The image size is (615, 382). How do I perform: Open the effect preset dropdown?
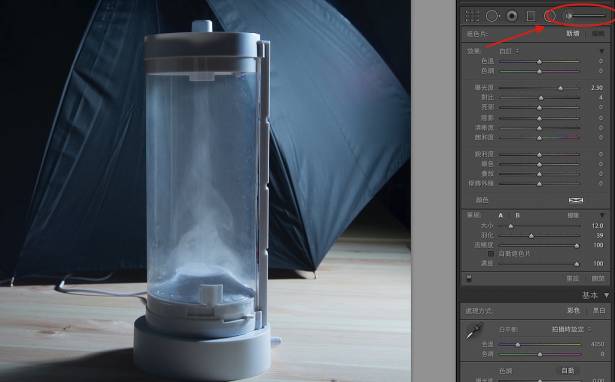tap(509, 51)
